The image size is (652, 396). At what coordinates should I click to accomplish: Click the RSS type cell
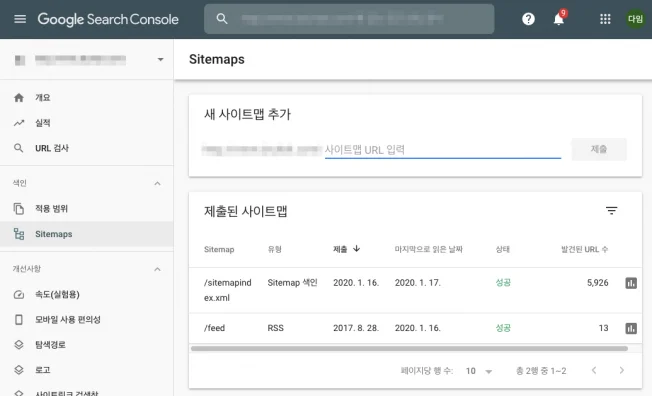(275, 328)
